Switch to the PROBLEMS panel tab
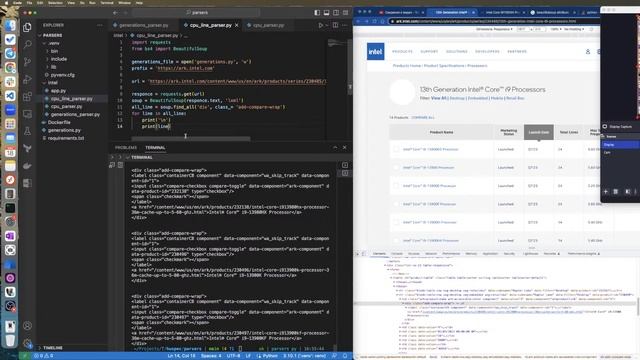 pyautogui.click(x=126, y=148)
